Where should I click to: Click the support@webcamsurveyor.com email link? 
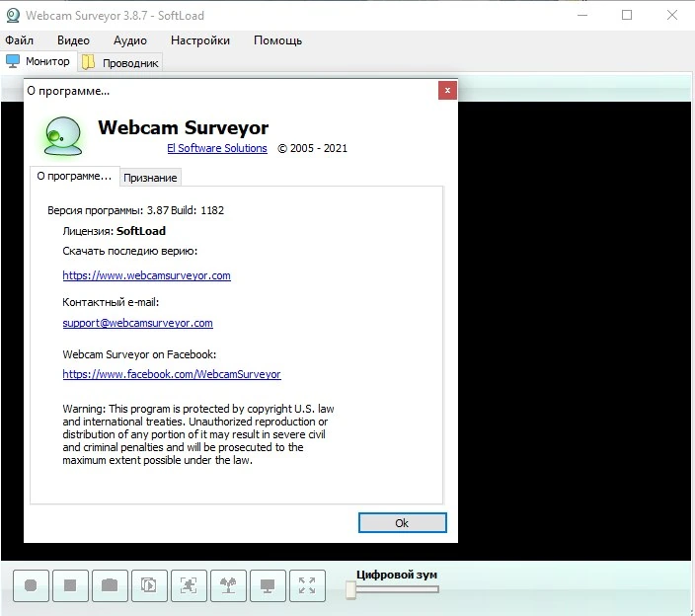tap(137, 323)
